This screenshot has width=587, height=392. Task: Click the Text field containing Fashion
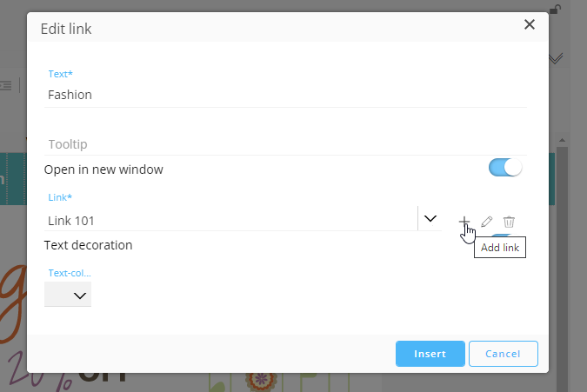point(285,95)
